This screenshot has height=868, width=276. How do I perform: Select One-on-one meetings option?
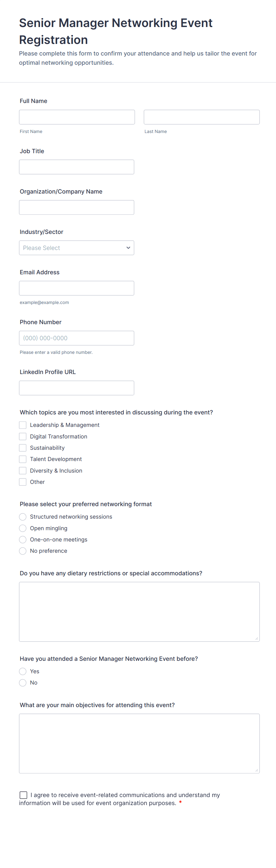tap(23, 539)
